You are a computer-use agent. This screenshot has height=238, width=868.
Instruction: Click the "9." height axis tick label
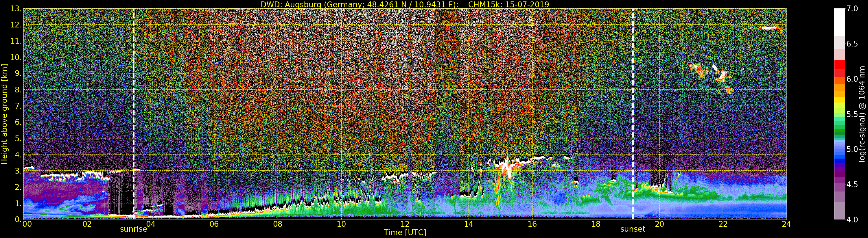click(x=18, y=73)
